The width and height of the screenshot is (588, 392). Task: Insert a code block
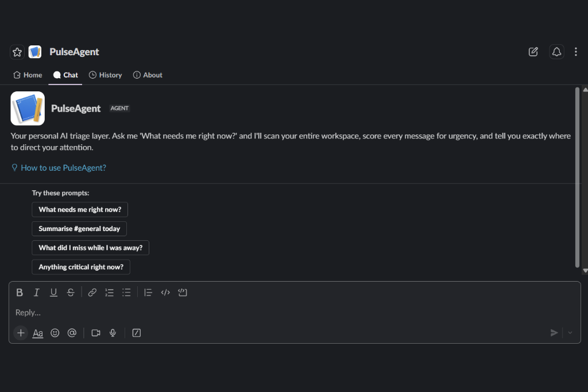click(x=183, y=293)
